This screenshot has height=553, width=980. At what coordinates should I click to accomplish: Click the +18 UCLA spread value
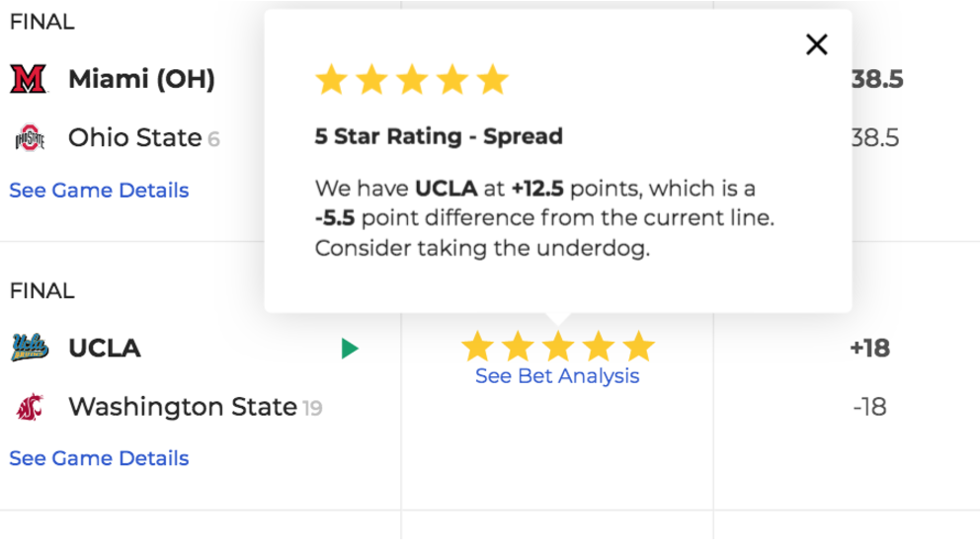tap(869, 348)
